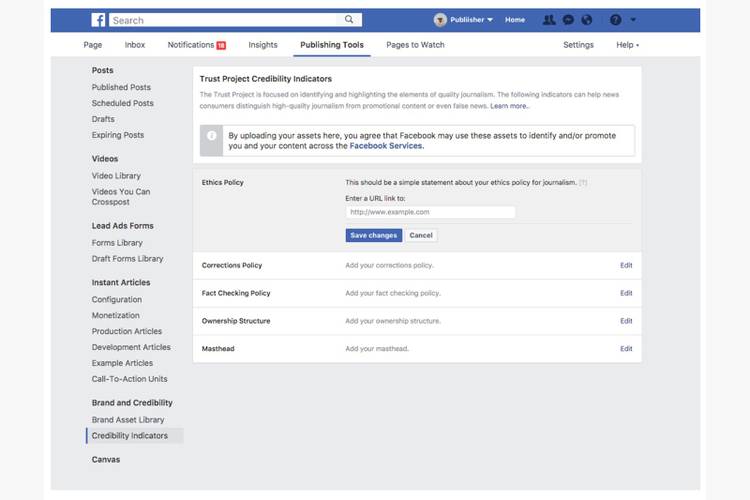Open Published Posts in sidebar
This screenshot has width=750, height=500.
[121, 88]
